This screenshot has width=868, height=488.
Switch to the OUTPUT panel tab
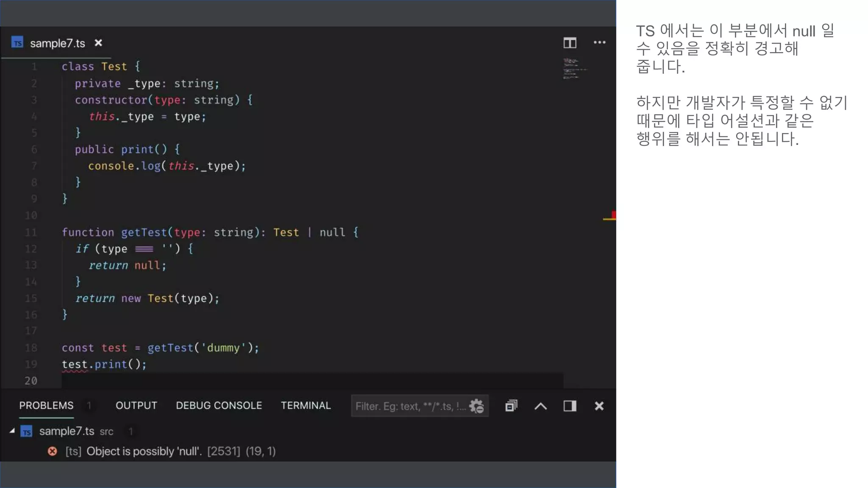point(136,405)
